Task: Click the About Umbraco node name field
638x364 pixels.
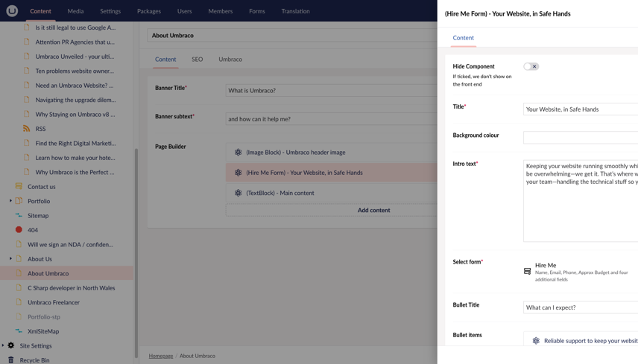Action: tap(293, 35)
